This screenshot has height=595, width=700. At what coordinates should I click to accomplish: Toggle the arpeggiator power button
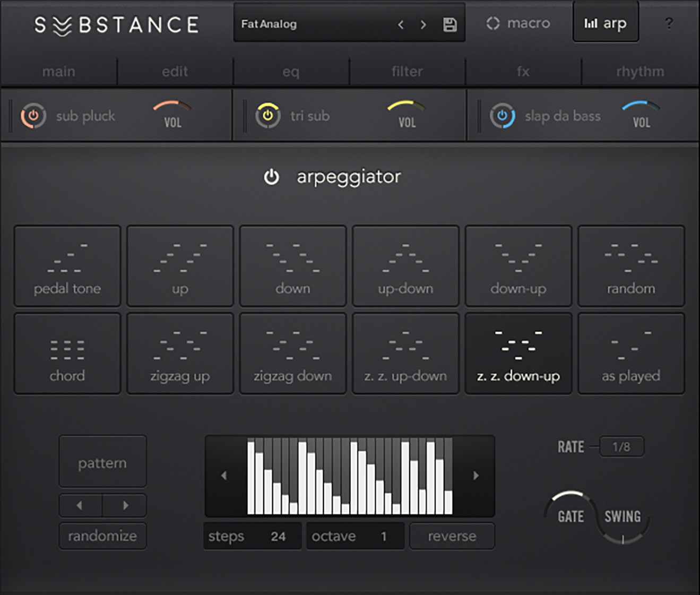272,177
